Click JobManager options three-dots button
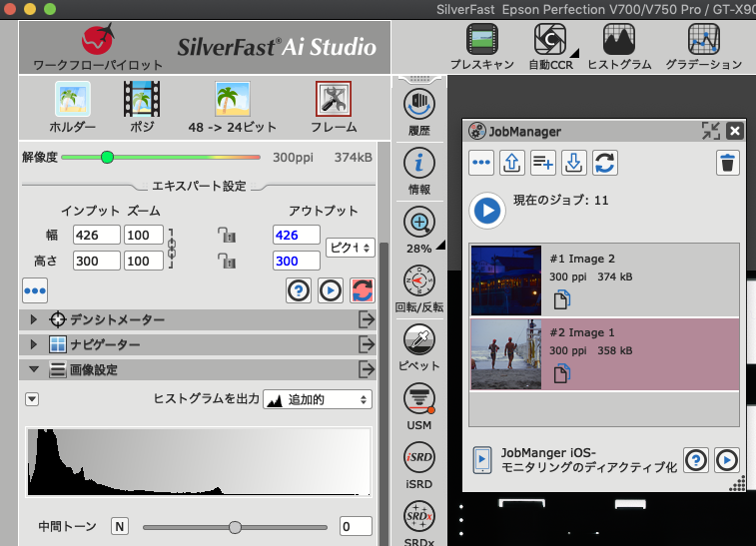The height and width of the screenshot is (546, 756). coord(481,163)
